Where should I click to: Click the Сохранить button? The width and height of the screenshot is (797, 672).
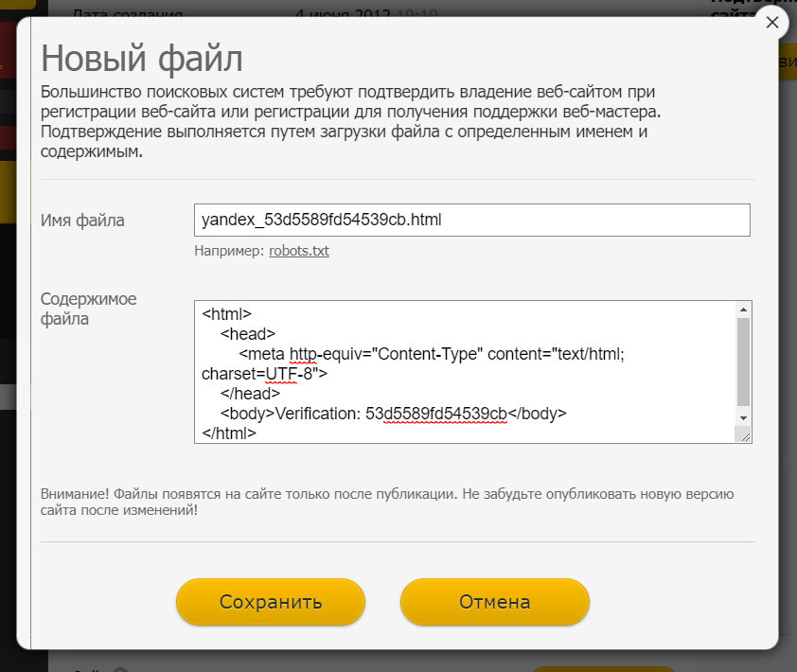[x=271, y=602]
